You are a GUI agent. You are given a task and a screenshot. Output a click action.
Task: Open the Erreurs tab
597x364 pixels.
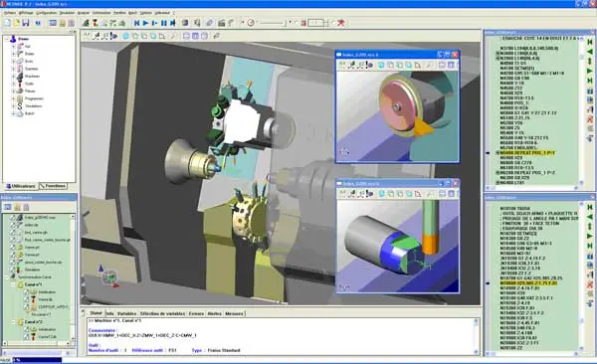click(196, 313)
